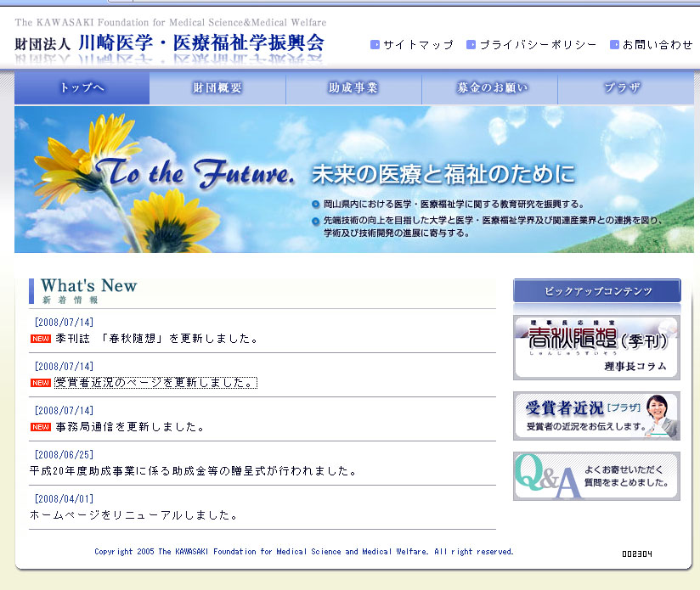Open the お問い合わせ contact link

point(658,45)
